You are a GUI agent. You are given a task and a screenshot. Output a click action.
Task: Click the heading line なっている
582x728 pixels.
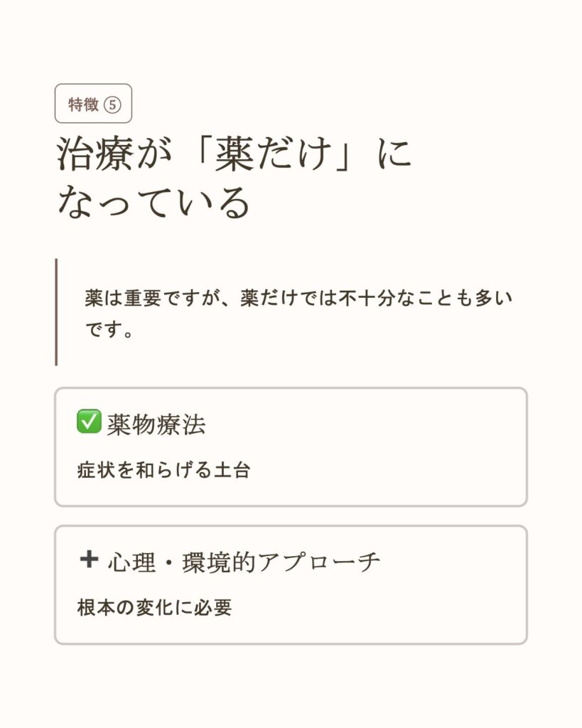click(154, 203)
